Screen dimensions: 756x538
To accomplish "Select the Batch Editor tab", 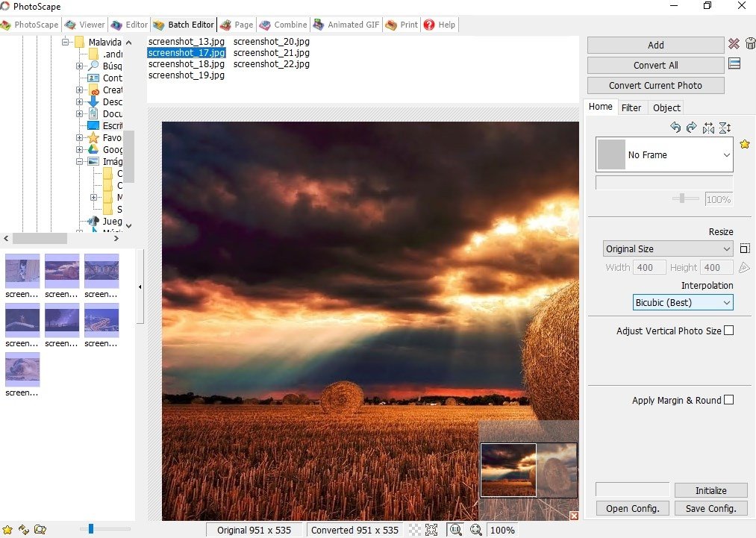I will pos(184,25).
